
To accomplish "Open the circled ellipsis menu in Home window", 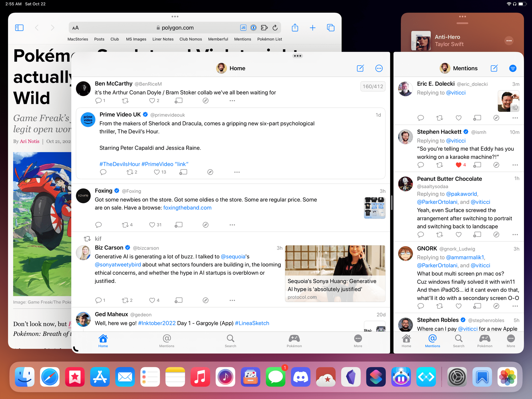I will pyautogui.click(x=379, y=68).
